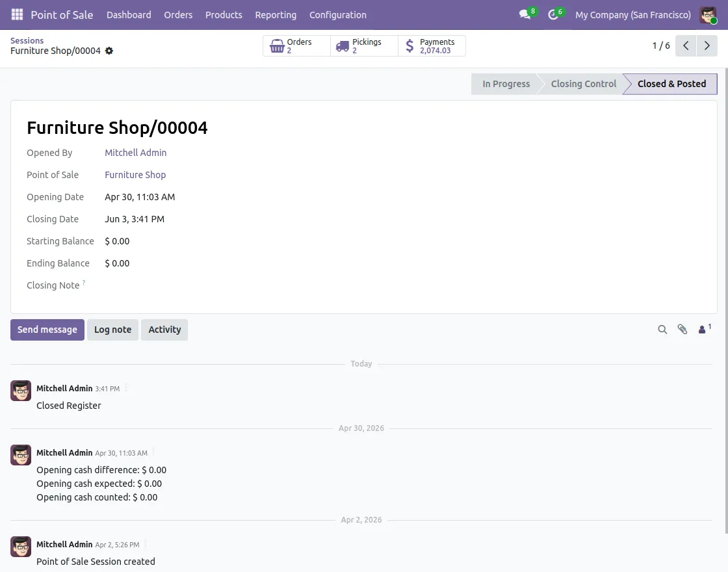Screen dimensions: 728x572
Task: Go to the previous session record arrow
Action: pos(686,45)
